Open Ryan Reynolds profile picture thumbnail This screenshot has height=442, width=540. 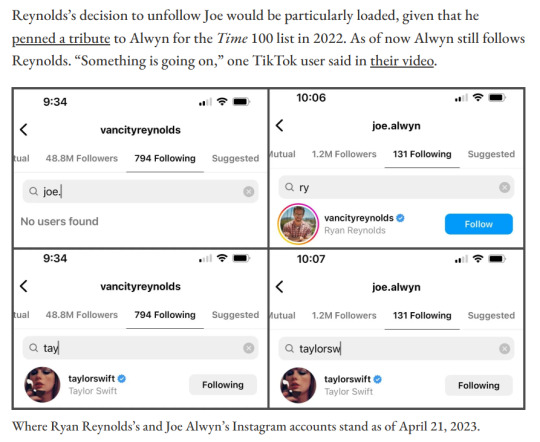click(298, 224)
